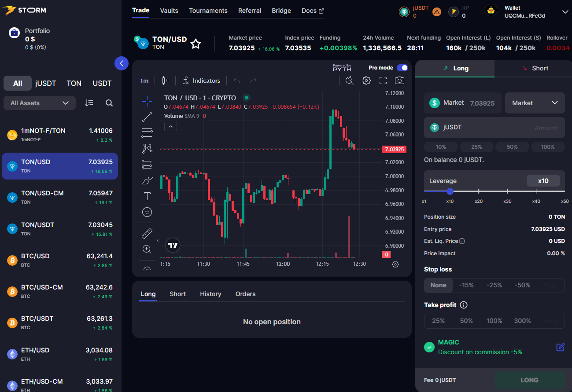Open the Referral page
The width and height of the screenshot is (572, 392).
[x=250, y=11]
